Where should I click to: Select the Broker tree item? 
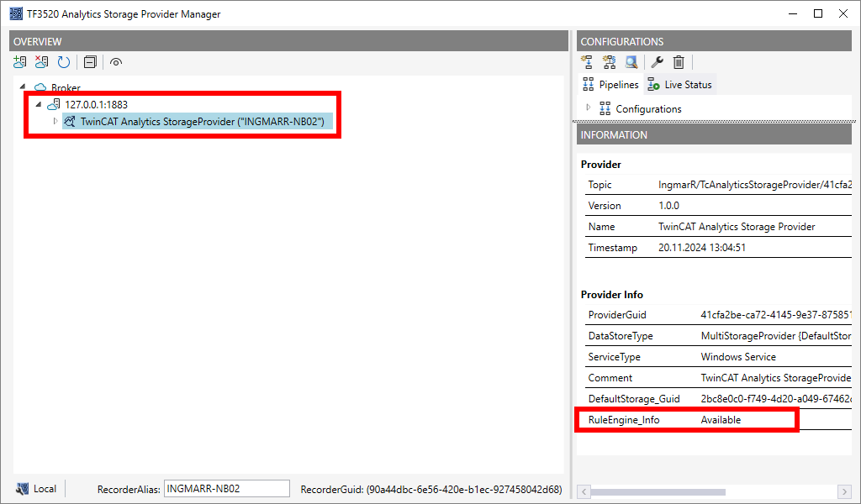point(66,87)
